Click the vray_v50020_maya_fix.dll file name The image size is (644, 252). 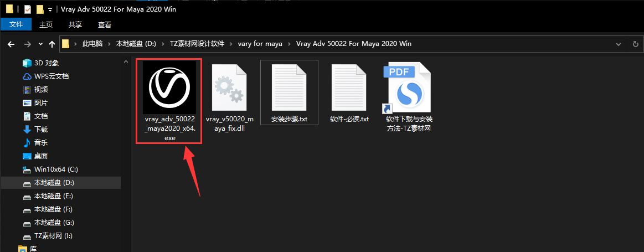[x=230, y=124]
